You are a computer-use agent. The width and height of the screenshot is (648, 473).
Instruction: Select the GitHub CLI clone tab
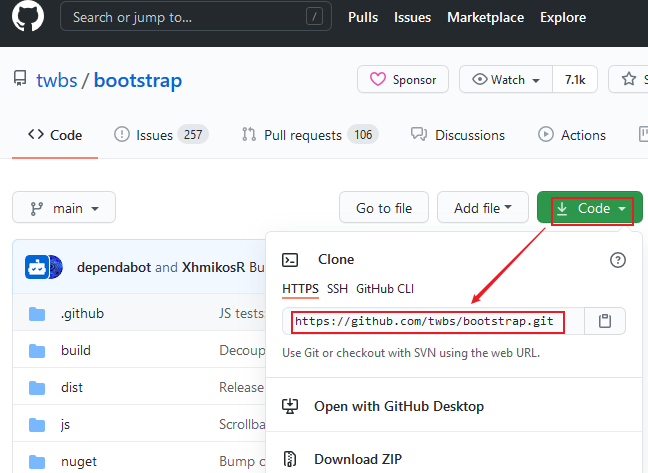385,288
